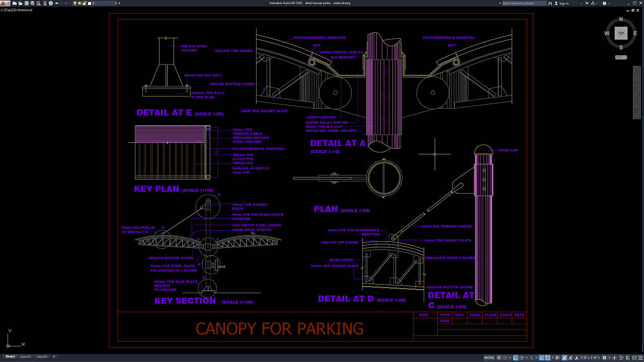The height and width of the screenshot is (362, 644).
Task: Click the viewport minus control [-]
Action: click(3, 10)
